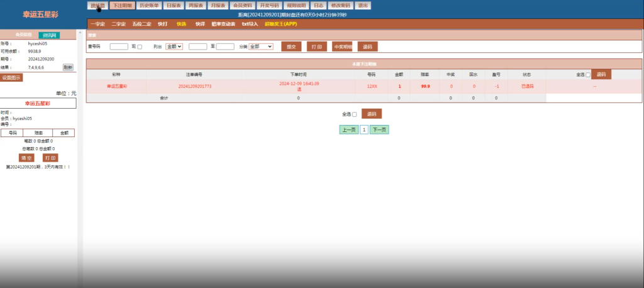Go to next page with 下一页
This screenshot has height=288, width=644.
click(379, 130)
